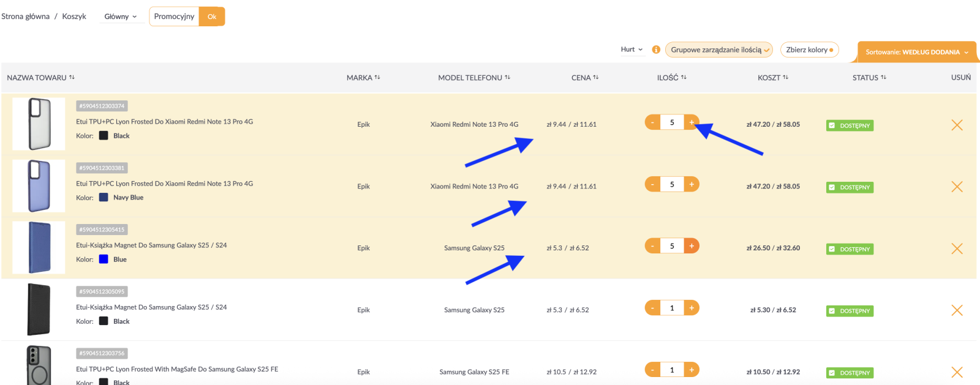Image resolution: width=980 pixels, height=385 pixels.
Task: Click the orange Ok button
Action: point(212,17)
